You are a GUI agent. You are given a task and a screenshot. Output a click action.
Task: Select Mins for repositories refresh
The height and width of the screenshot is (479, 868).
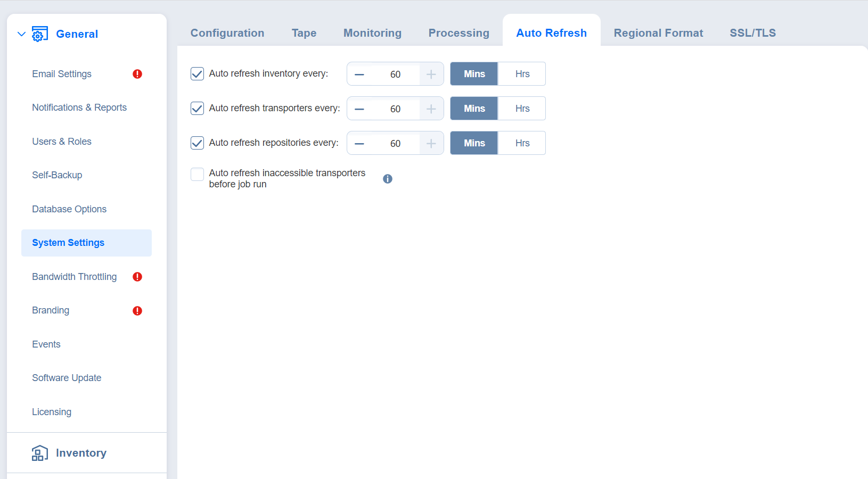coord(474,143)
